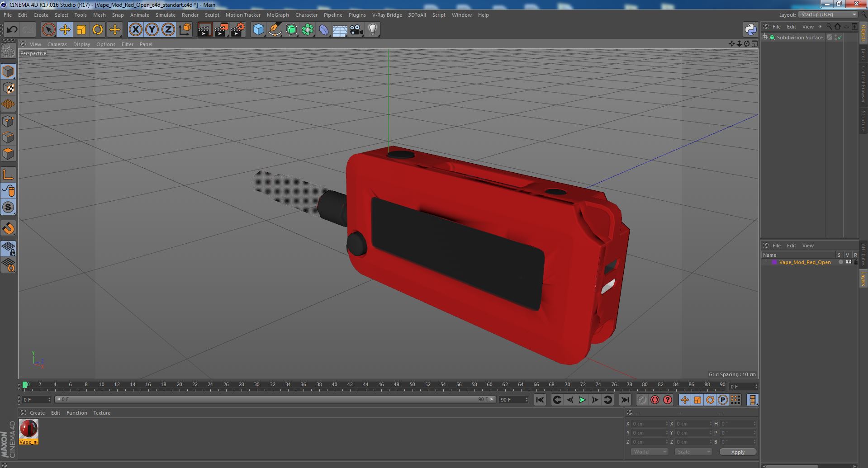The image size is (868, 468).
Task: Open the deformer objects icon
Action: pyautogui.click(x=324, y=30)
